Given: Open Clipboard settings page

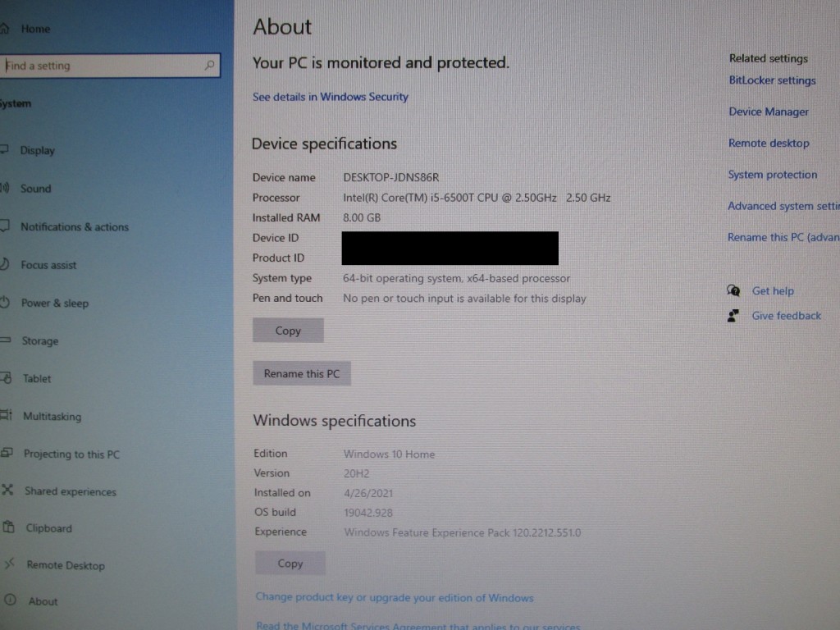Looking at the screenshot, I should (48, 528).
